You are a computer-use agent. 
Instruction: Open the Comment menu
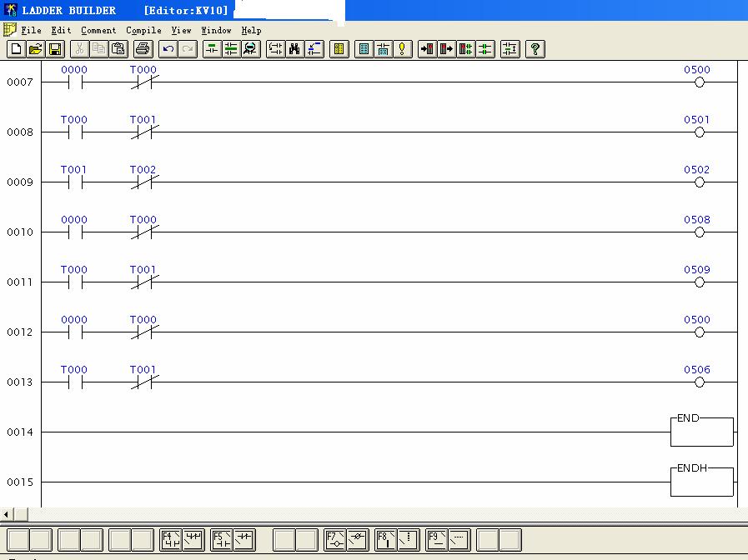(x=98, y=31)
